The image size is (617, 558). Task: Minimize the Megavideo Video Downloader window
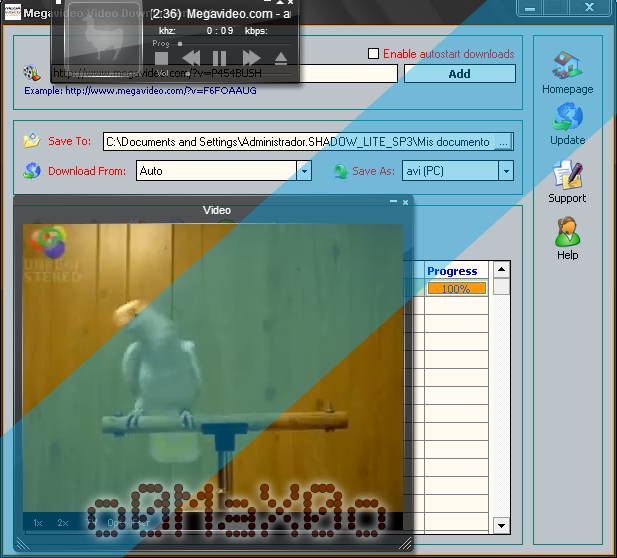(x=530, y=8)
